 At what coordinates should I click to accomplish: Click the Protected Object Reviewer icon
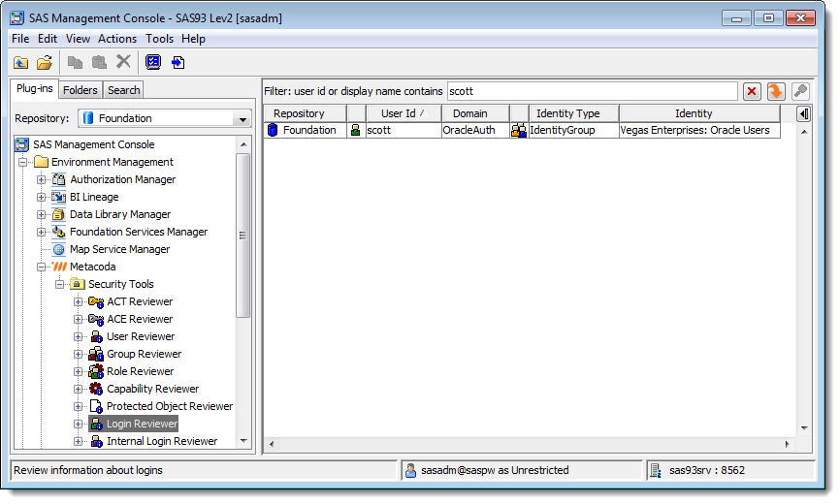pyautogui.click(x=96, y=407)
